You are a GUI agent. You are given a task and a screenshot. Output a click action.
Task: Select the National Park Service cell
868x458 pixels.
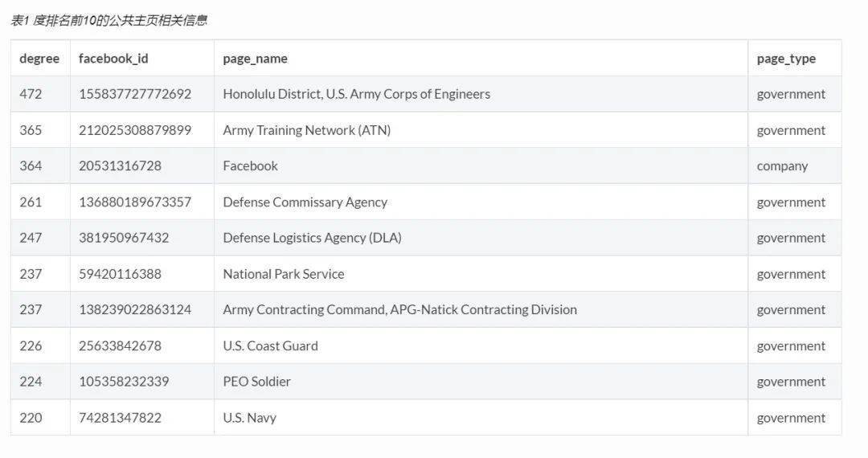[x=283, y=274]
